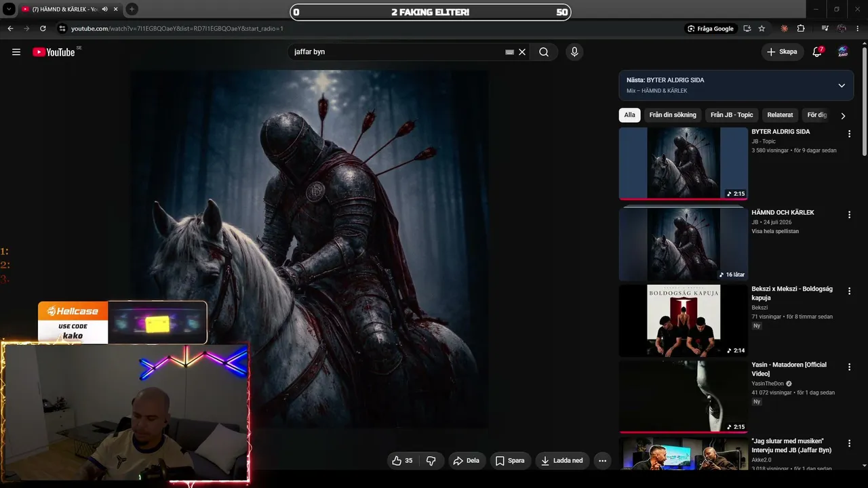The height and width of the screenshot is (488, 868).
Task: Save the video with Spara
Action: click(510, 461)
